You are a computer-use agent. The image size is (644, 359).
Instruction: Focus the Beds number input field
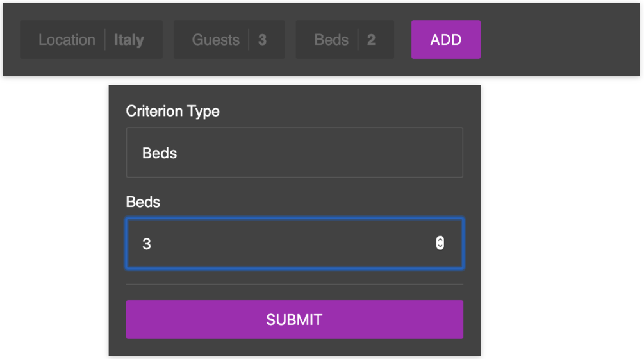[x=295, y=244]
